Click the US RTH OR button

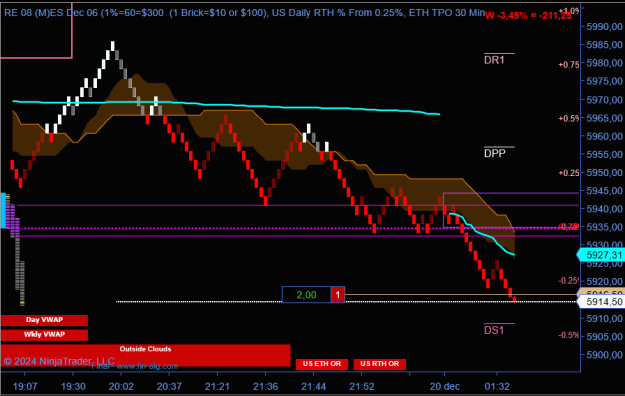[379, 364]
